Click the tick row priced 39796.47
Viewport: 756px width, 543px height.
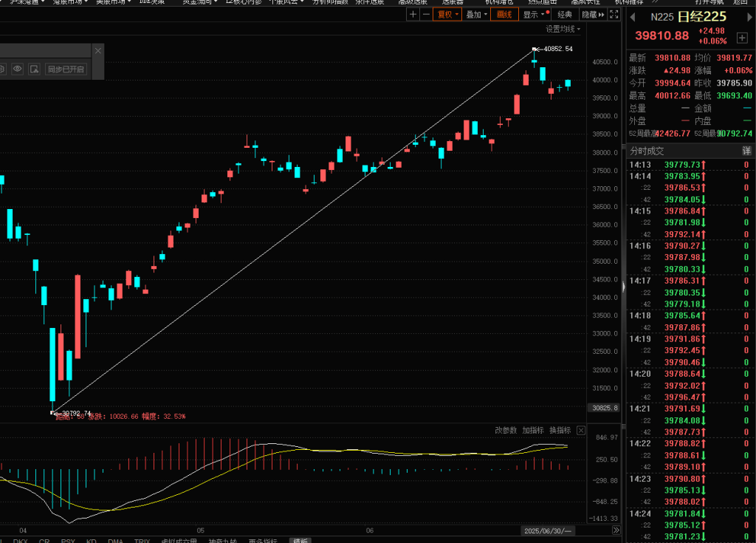pos(690,397)
